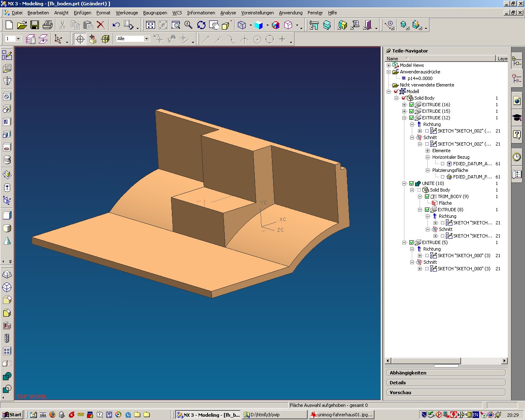Uncheck the UNITE (10) feature checkbox
The width and height of the screenshot is (525, 420).
[411, 183]
